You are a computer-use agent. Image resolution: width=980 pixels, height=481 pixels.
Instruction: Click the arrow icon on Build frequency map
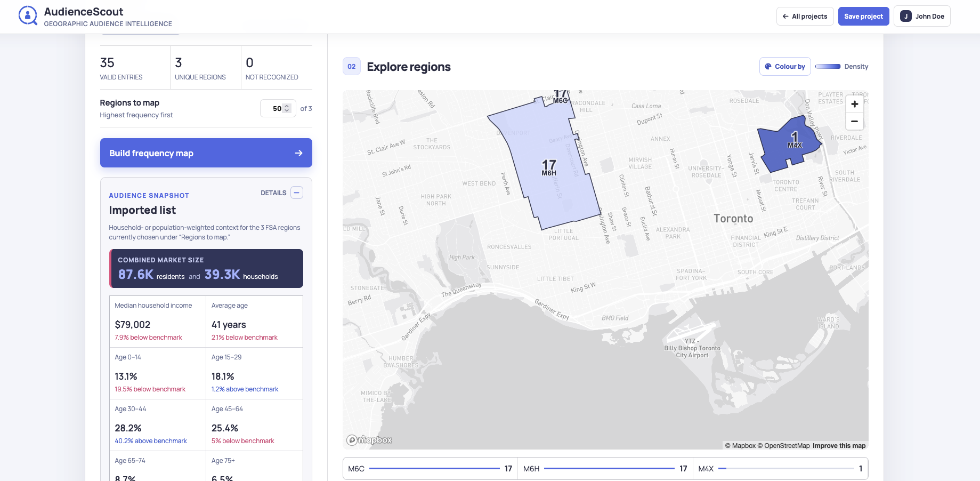(x=298, y=153)
